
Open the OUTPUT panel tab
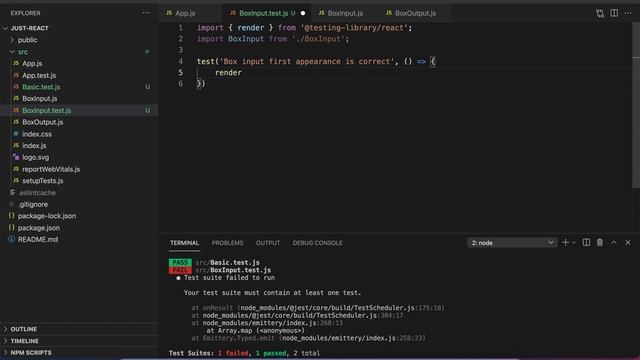click(x=268, y=243)
